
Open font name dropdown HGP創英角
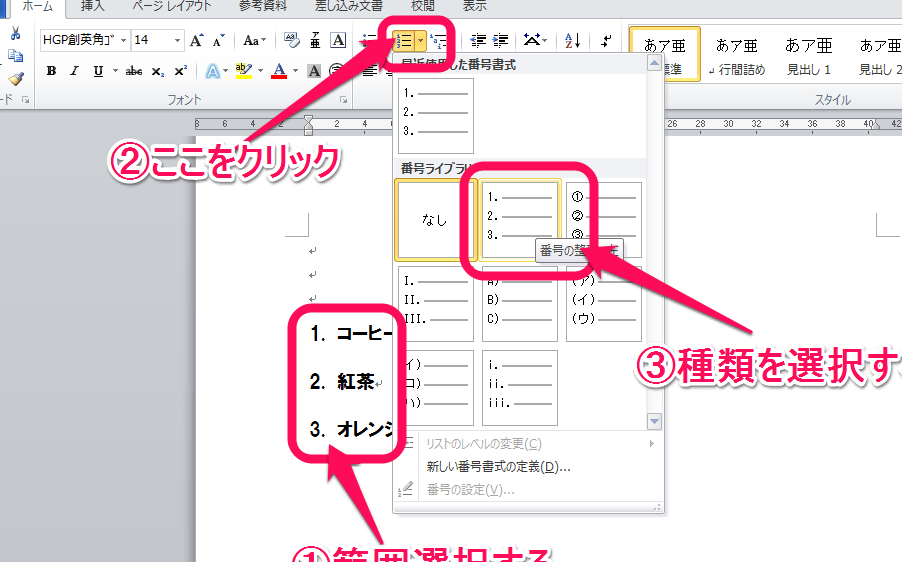click(123, 40)
